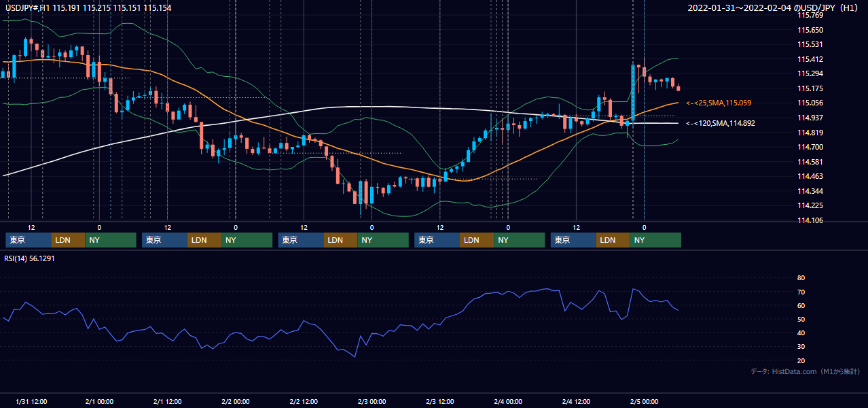
Task: Click the 2/2 12:00 time axis label
Action: (304, 401)
